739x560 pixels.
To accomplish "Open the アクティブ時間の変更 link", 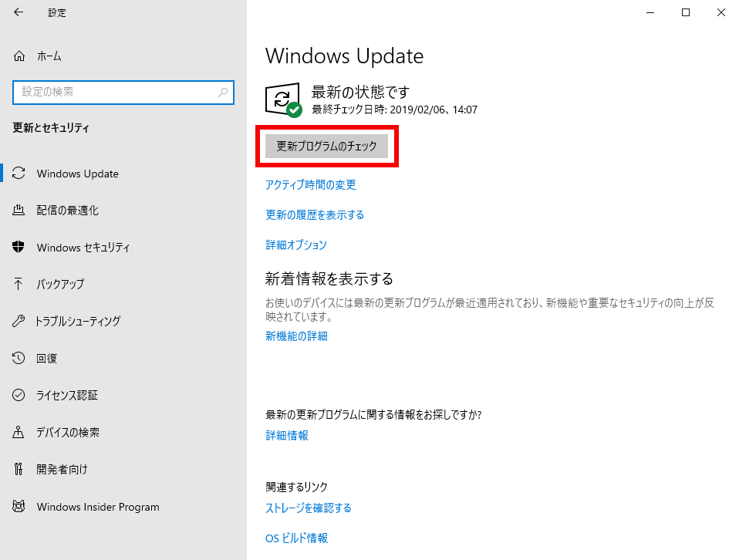I will pyautogui.click(x=311, y=185).
